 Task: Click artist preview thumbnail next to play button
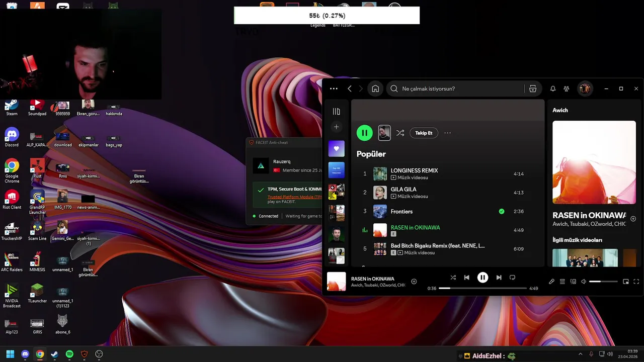pyautogui.click(x=384, y=133)
